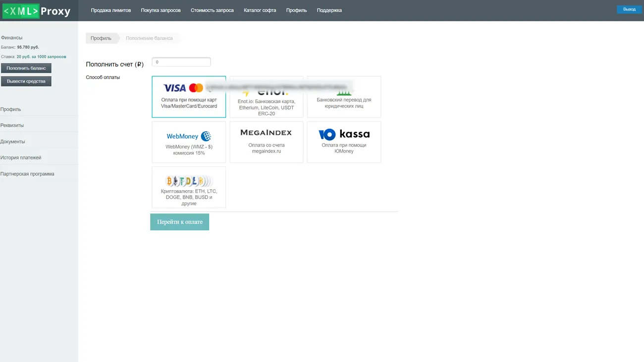This screenshot has height=362, width=644.
Task: Select the MegaIndex logo payment method
Action: (x=266, y=133)
